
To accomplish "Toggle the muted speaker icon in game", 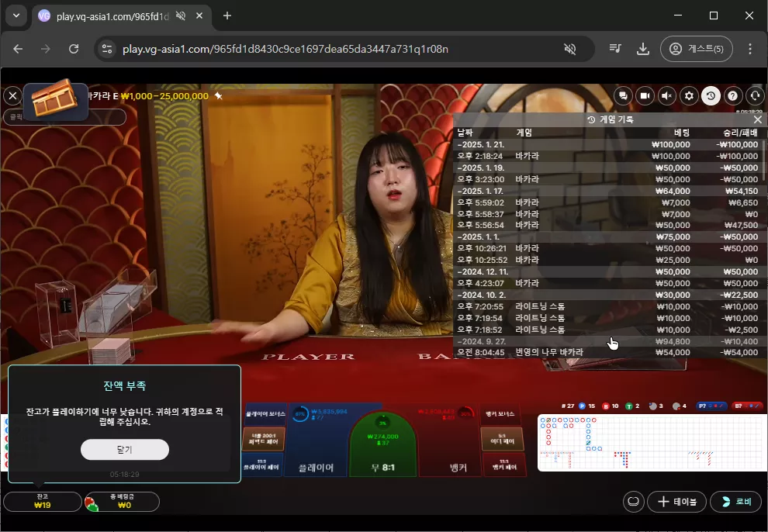I will coord(667,96).
